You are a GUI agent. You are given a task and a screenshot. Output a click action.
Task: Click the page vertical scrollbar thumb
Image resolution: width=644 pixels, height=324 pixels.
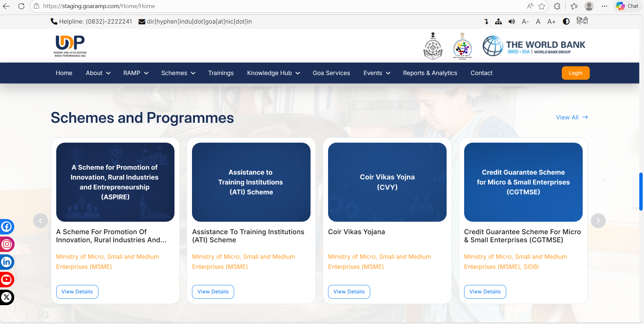click(641, 191)
